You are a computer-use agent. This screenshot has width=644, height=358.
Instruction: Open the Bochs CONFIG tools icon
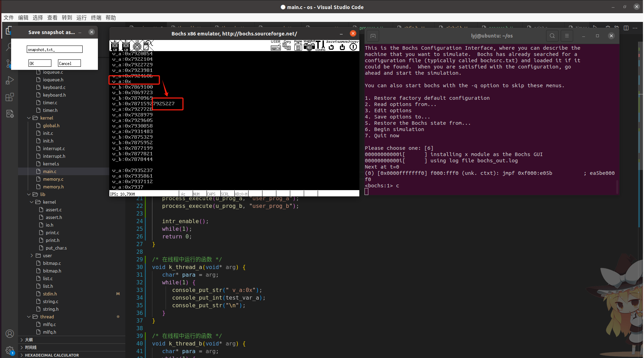(320, 46)
